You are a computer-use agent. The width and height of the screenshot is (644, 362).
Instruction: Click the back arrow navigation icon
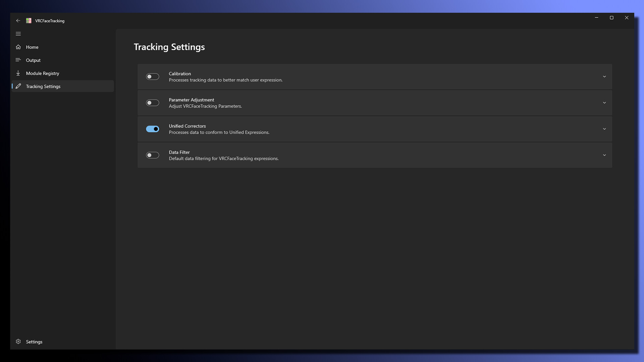point(18,20)
